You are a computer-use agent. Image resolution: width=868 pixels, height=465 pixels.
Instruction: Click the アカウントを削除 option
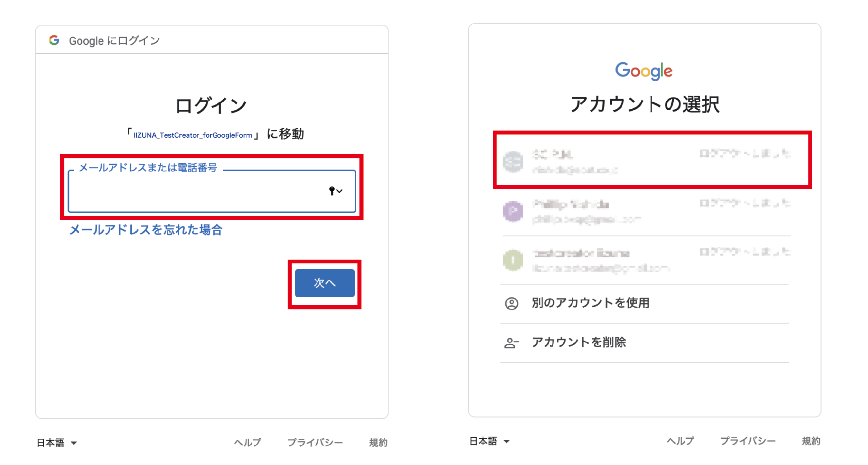point(579,342)
